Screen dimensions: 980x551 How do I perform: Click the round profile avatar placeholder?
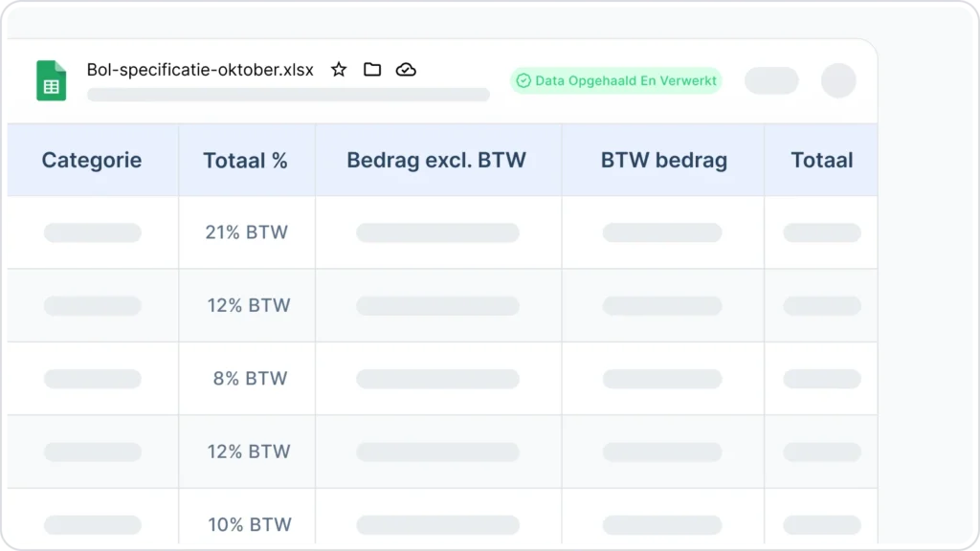pos(838,80)
